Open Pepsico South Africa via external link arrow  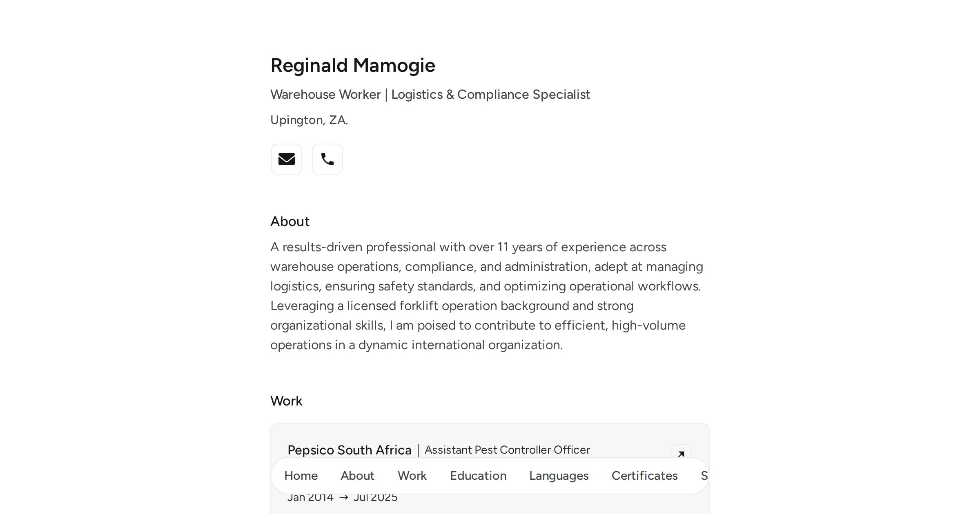click(681, 454)
